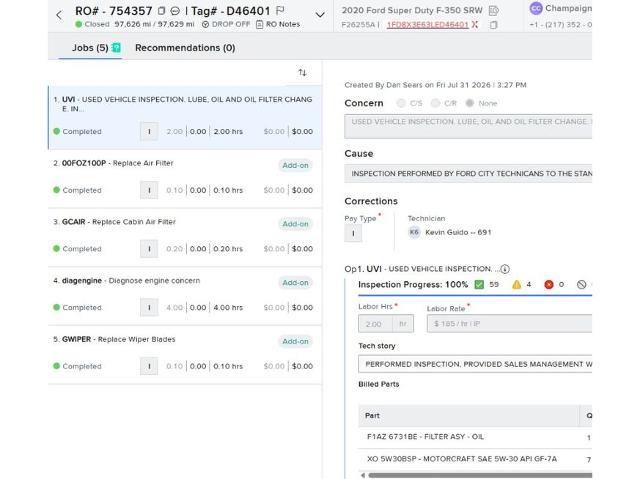This screenshot has width=640, height=479.
Task: Click the CC customer avatar
Action: 536,9
